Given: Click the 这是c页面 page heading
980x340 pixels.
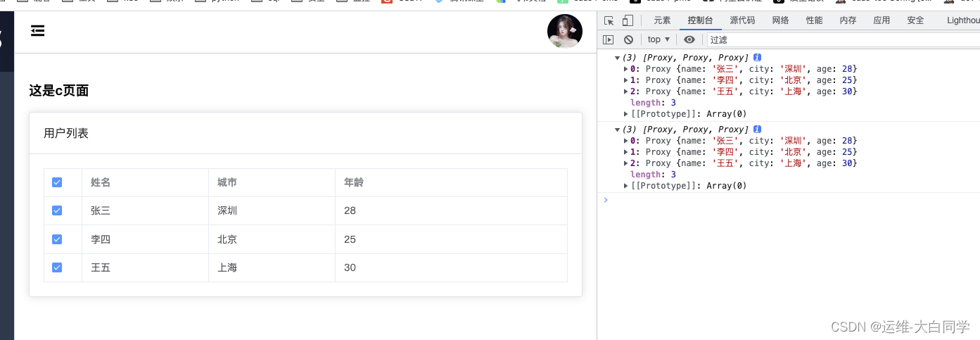Looking at the screenshot, I should [59, 90].
